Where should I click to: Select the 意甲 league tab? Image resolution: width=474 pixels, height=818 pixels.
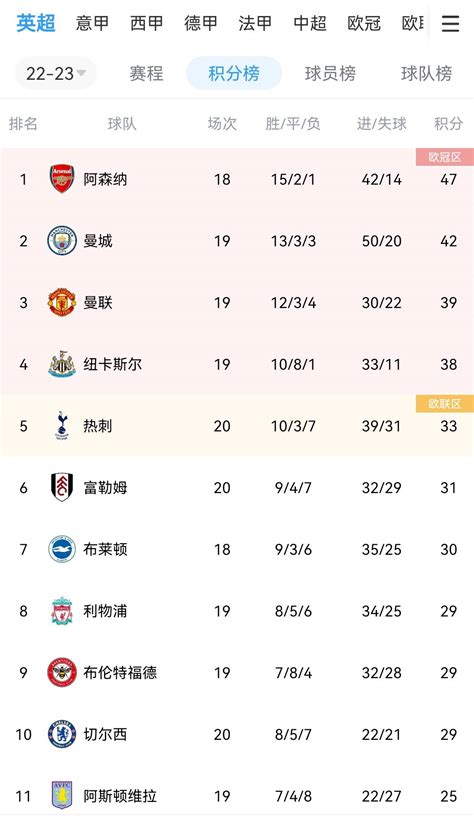click(x=92, y=23)
